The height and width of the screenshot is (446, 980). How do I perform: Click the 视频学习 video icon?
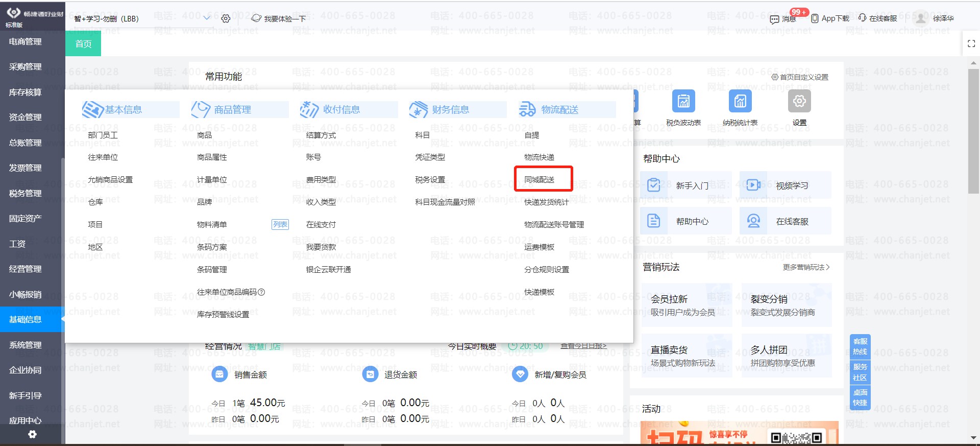[753, 185]
